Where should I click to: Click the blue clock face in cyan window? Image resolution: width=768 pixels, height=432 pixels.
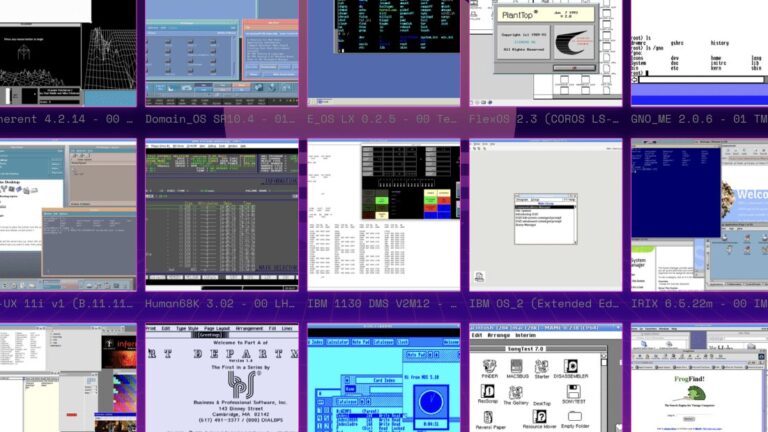pos(431,402)
